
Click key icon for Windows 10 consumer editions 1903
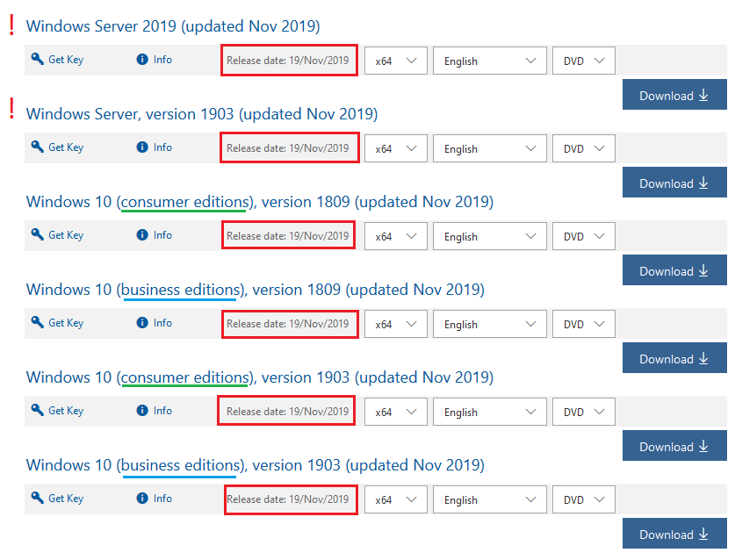pos(37,410)
